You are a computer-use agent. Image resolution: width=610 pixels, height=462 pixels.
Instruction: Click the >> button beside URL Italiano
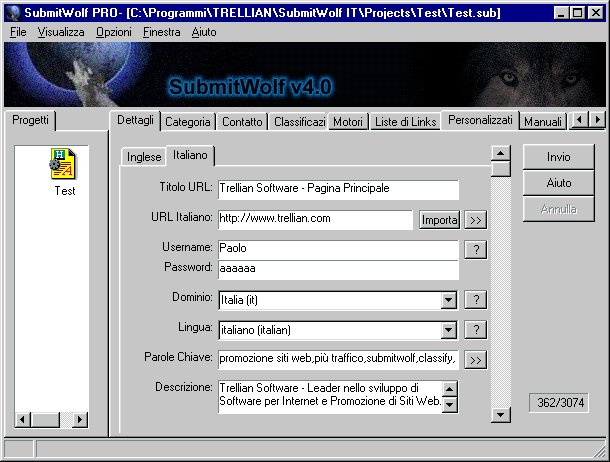pyautogui.click(x=476, y=220)
